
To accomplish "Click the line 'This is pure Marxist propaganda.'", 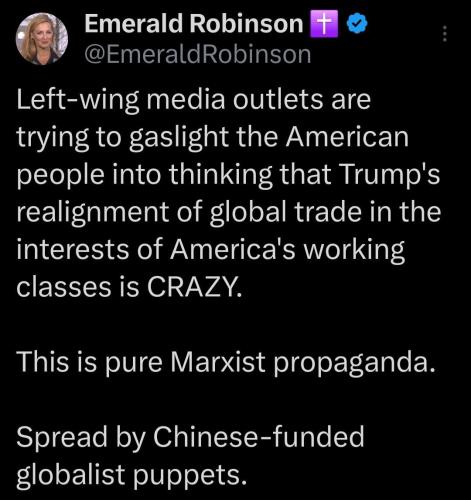I will click(226, 363).
